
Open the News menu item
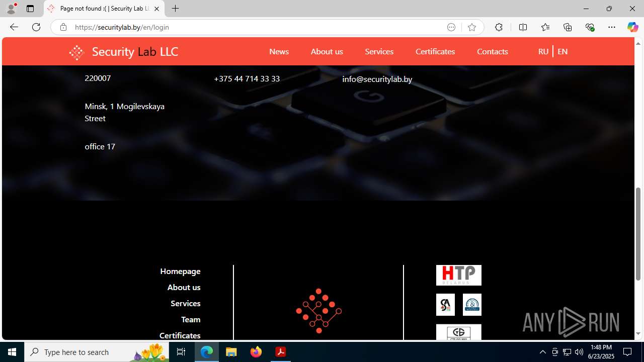coord(279,51)
